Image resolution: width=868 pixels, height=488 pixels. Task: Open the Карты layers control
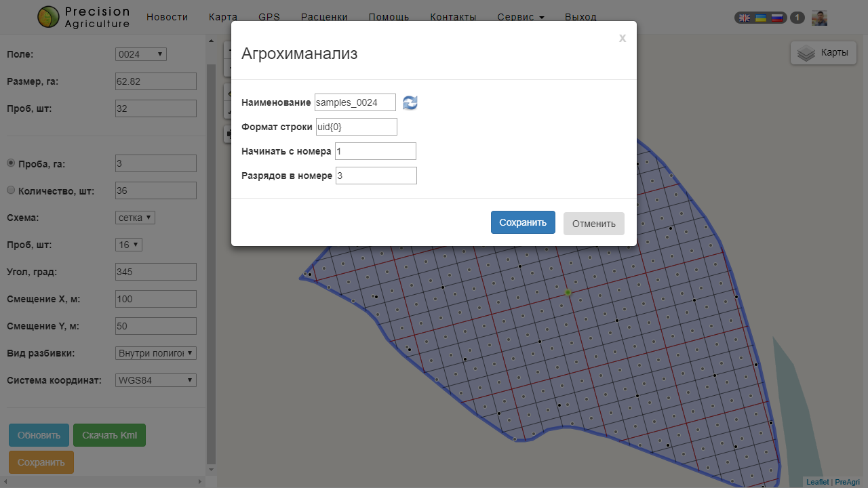click(823, 53)
